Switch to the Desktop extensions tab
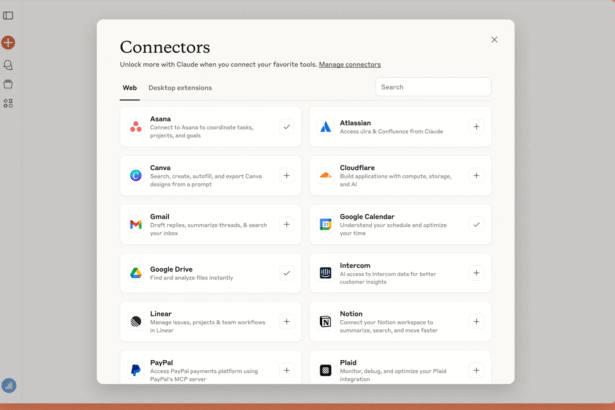Screen dimensions: 615x410 pos(180,88)
